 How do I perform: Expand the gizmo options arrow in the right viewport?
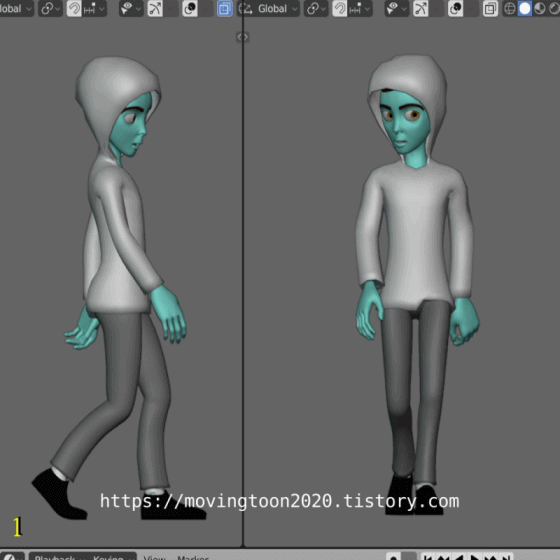(436, 9)
